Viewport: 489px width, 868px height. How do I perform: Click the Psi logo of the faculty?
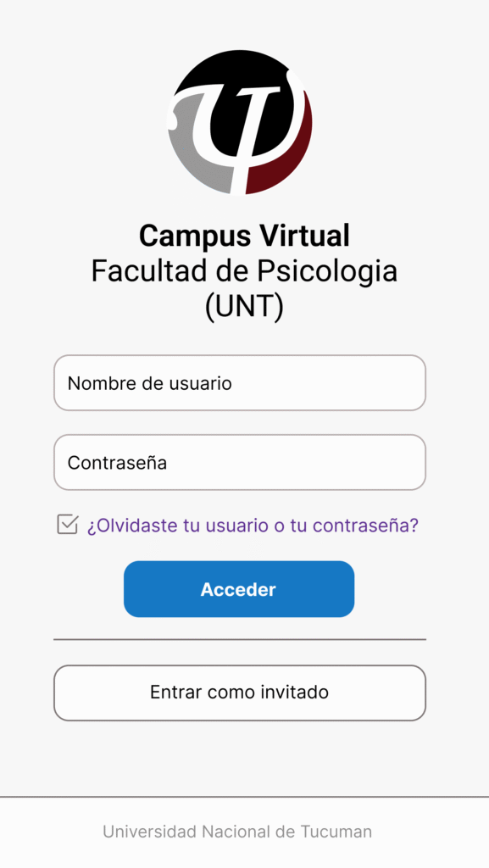(240, 122)
